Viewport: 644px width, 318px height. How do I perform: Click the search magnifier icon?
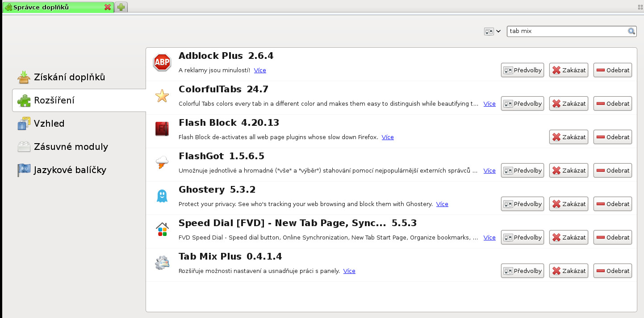[x=631, y=31]
